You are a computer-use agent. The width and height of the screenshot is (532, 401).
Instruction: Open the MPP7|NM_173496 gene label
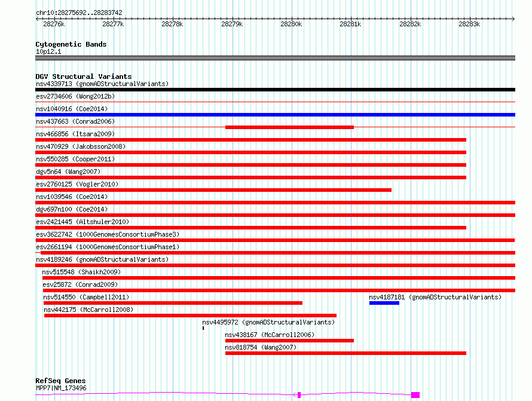click(x=61, y=388)
